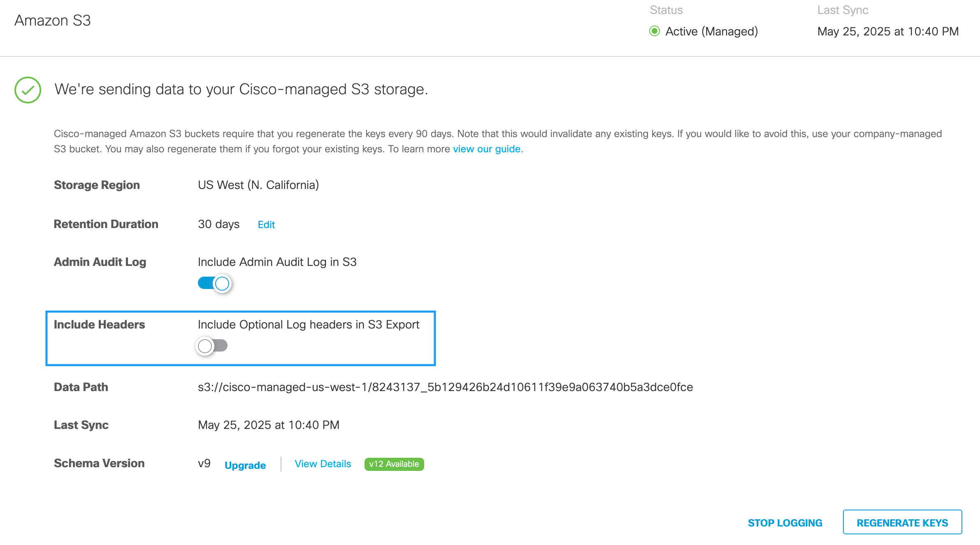
Task: Click the Admin Audit Log label
Action: (100, 262)
